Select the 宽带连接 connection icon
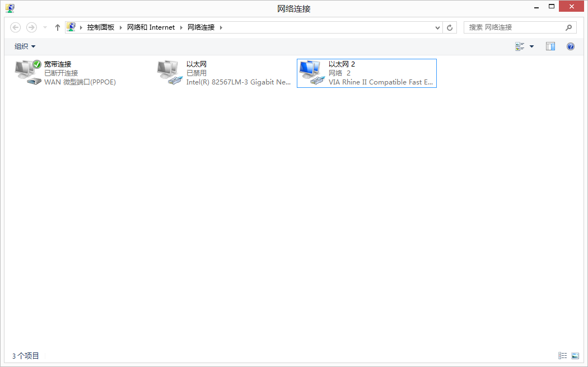Screen dimensions: 588x367 click(28, 72)
